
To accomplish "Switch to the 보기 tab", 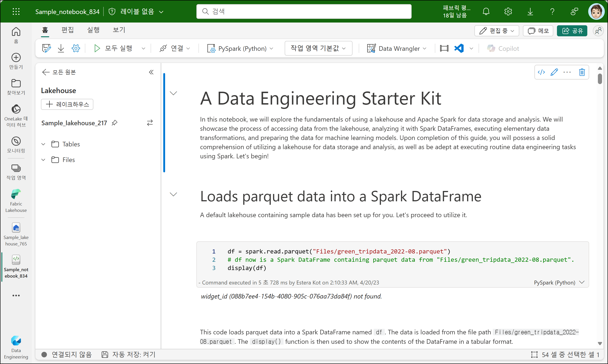I will tap(119, 30).
